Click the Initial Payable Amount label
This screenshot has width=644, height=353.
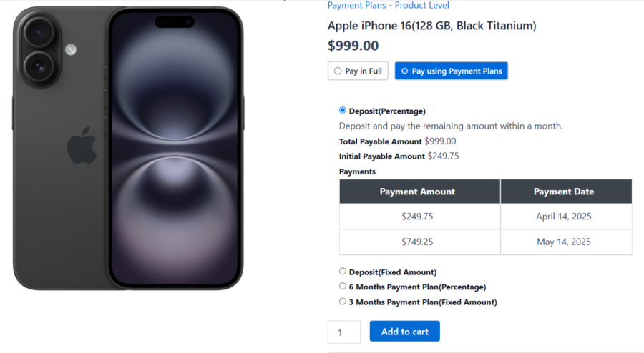point(382,156)
